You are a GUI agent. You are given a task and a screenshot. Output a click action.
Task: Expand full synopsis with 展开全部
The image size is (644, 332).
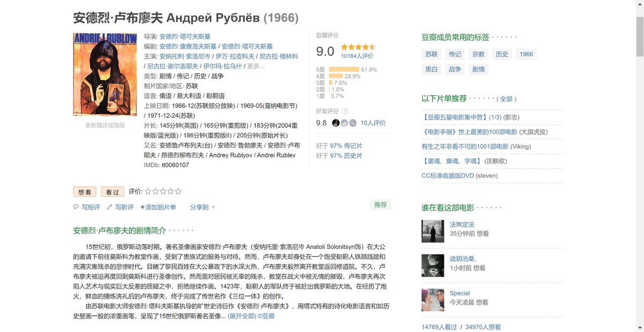coord(241,316)
